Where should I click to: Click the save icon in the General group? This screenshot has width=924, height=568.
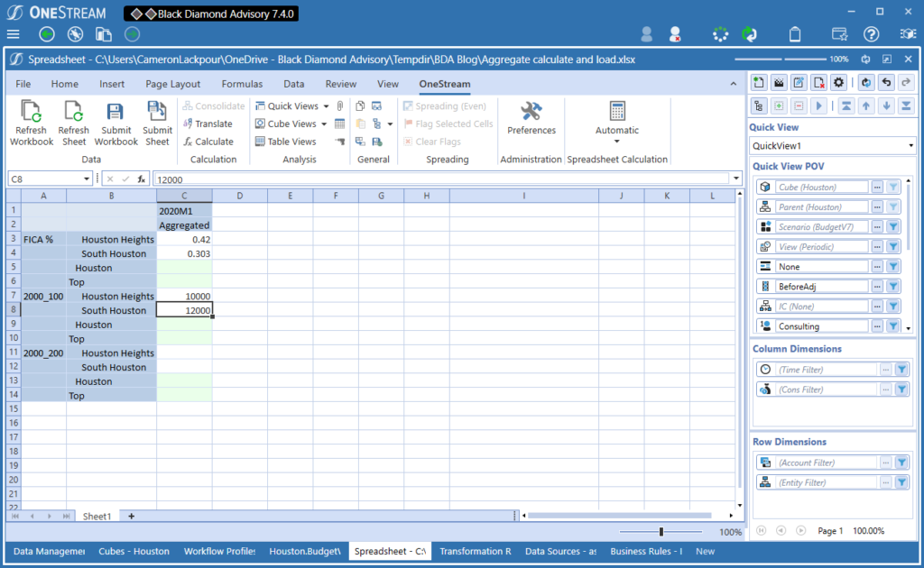(377, 142)
